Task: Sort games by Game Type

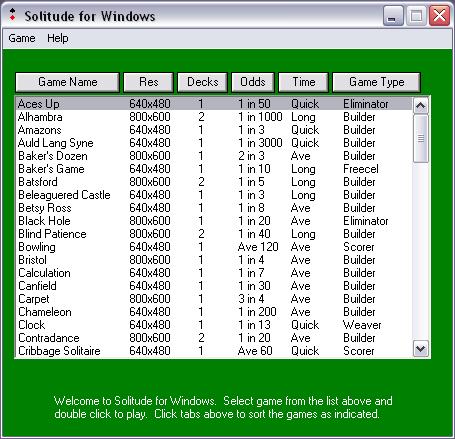Action: point(376,82)
